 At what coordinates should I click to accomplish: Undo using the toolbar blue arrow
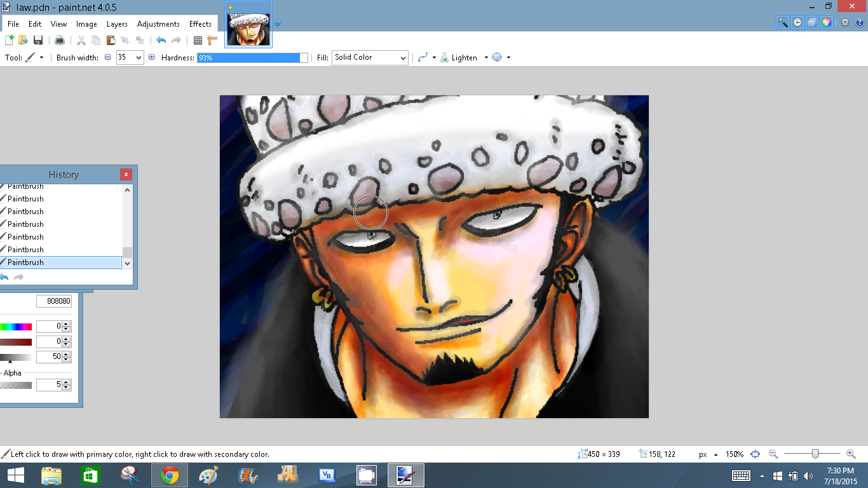pos(161,40)
